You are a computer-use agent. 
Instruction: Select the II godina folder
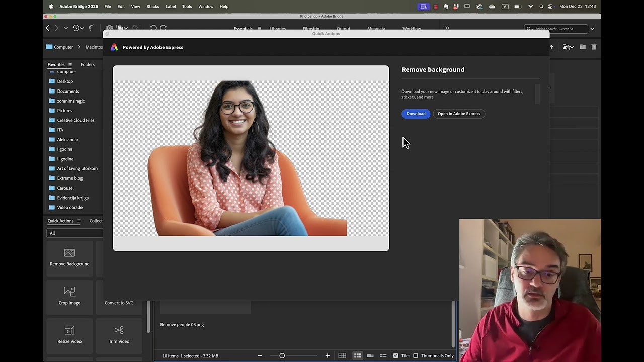pos(65,159)
